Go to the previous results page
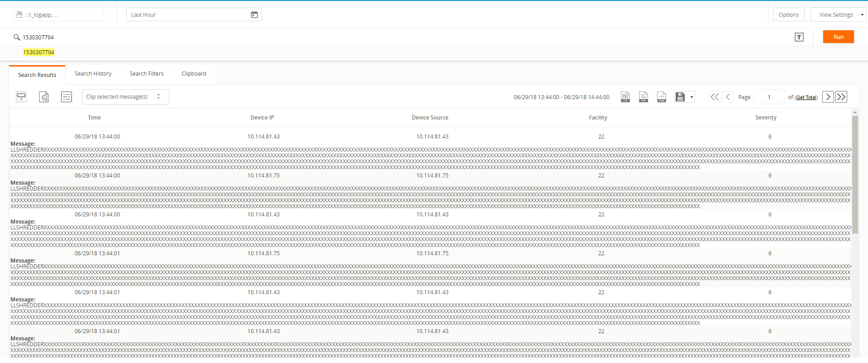This screenshot has height=363, width=868. tap(728, 97)
